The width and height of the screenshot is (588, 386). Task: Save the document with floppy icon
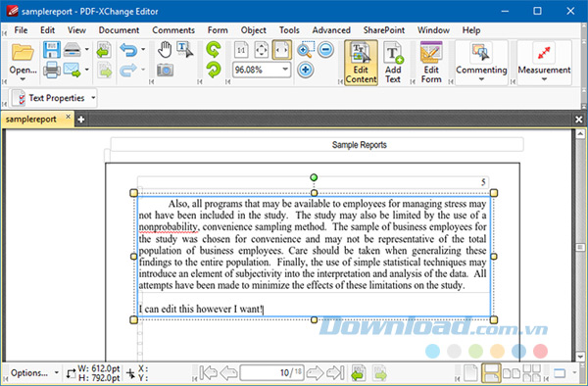click(x=51, y=50)
